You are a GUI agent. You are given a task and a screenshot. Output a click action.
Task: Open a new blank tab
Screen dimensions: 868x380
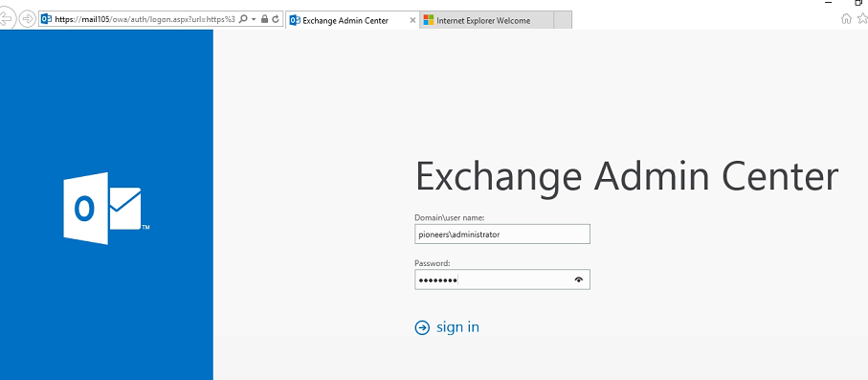[563, 20]
